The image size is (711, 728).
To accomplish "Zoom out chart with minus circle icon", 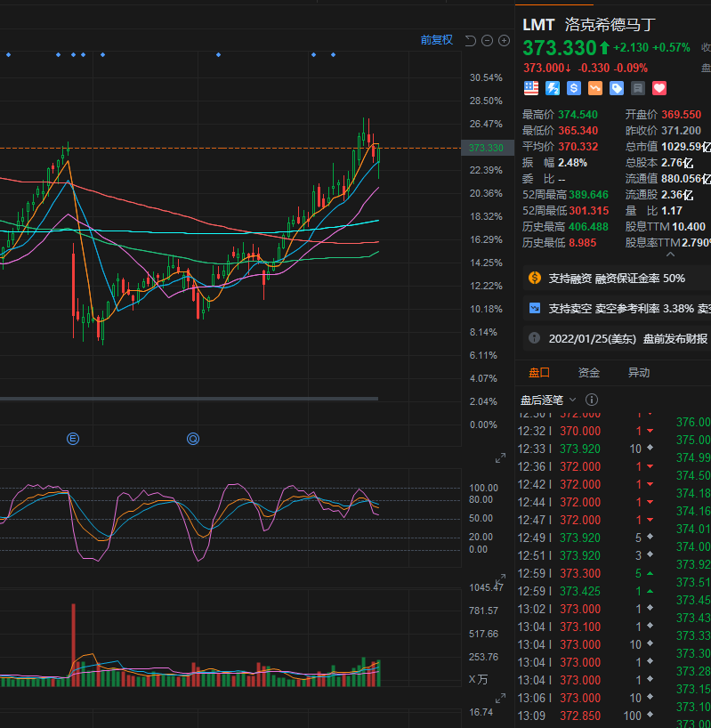I will [x=488, y=41].
